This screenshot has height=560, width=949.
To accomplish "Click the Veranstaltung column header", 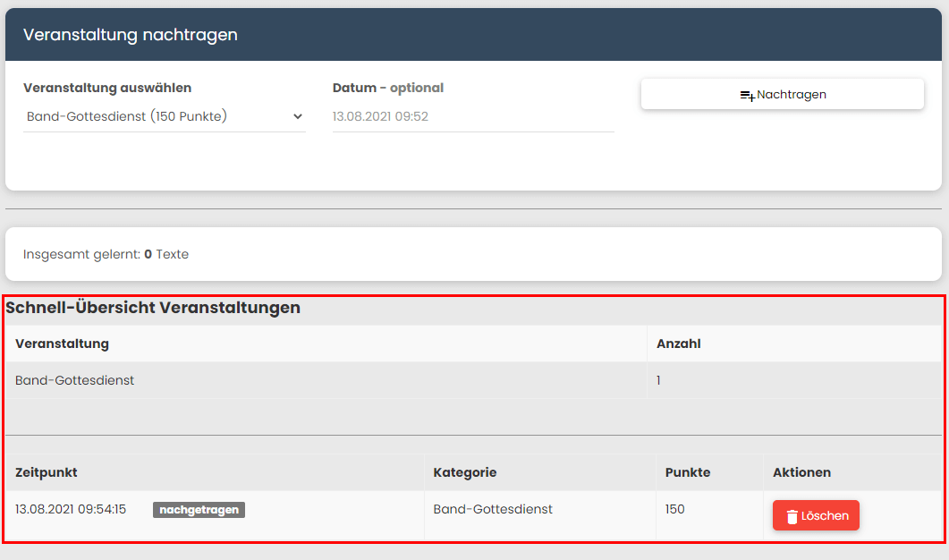I will click(62, 344).
